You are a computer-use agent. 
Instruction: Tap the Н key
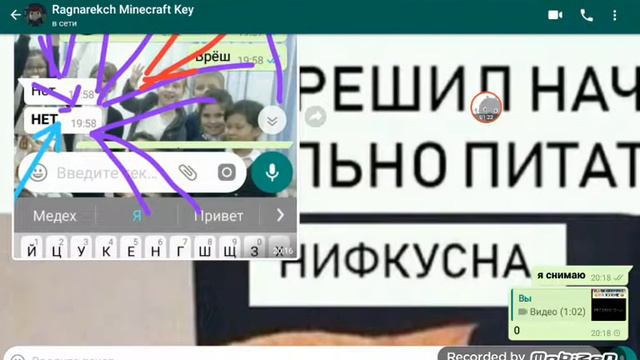156,248
